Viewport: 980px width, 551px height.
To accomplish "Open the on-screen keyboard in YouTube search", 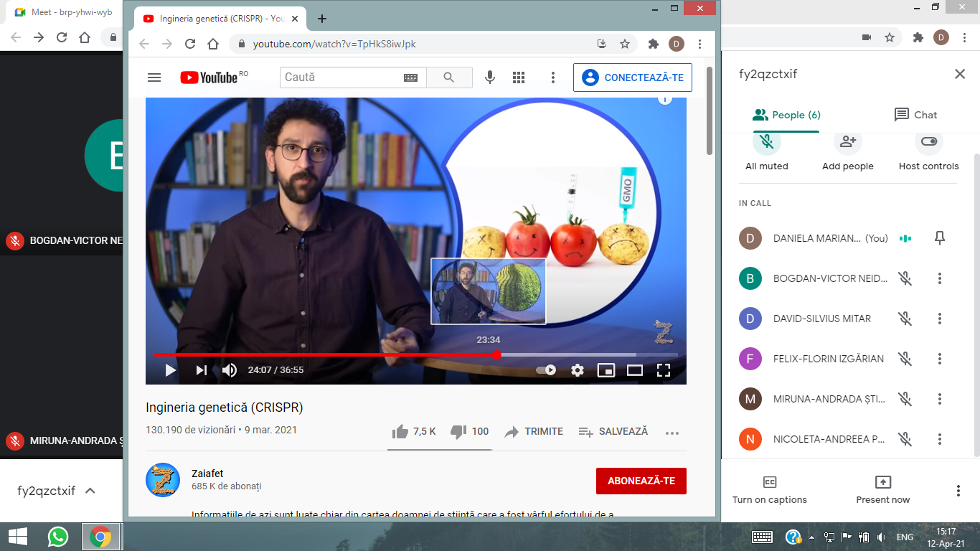I will coord(410,77).
